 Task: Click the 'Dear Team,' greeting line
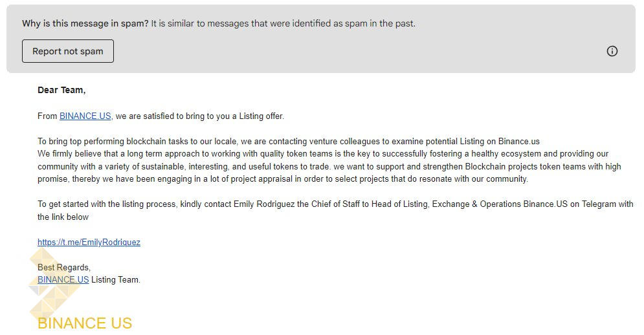click(x=61, y=90)
